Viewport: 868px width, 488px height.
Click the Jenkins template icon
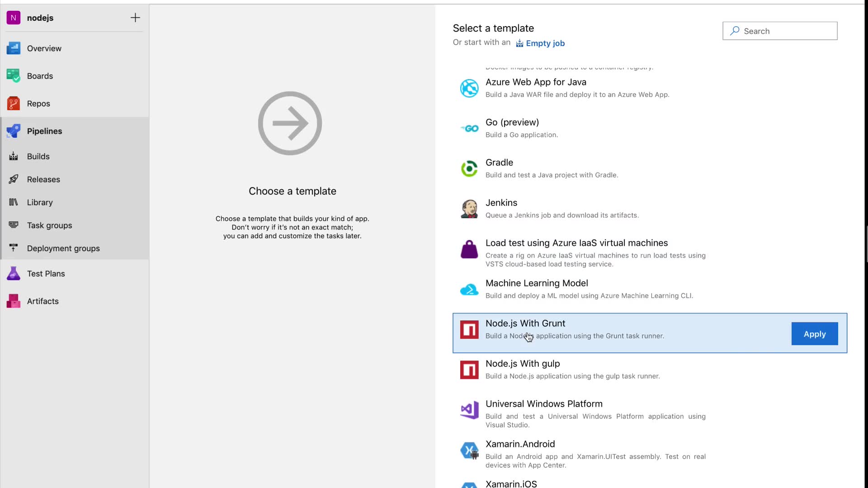[469, 209]
